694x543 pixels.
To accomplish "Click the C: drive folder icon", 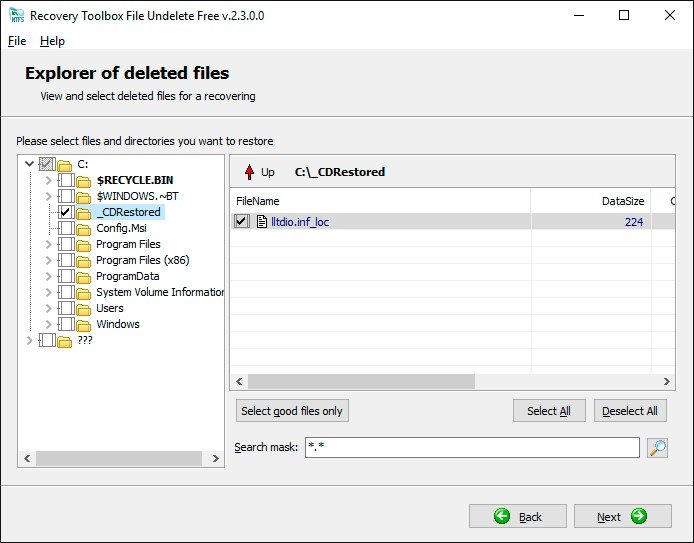I will [64, 165].
